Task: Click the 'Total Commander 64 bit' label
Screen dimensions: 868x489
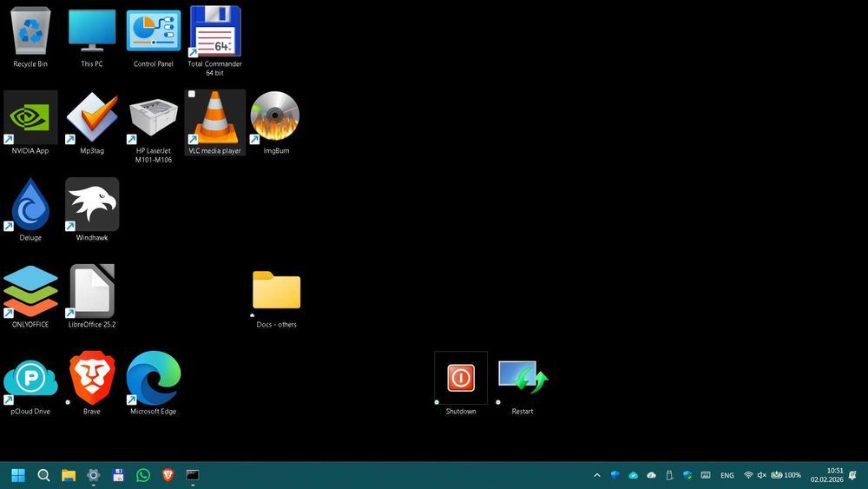Action: coord(214,68)
